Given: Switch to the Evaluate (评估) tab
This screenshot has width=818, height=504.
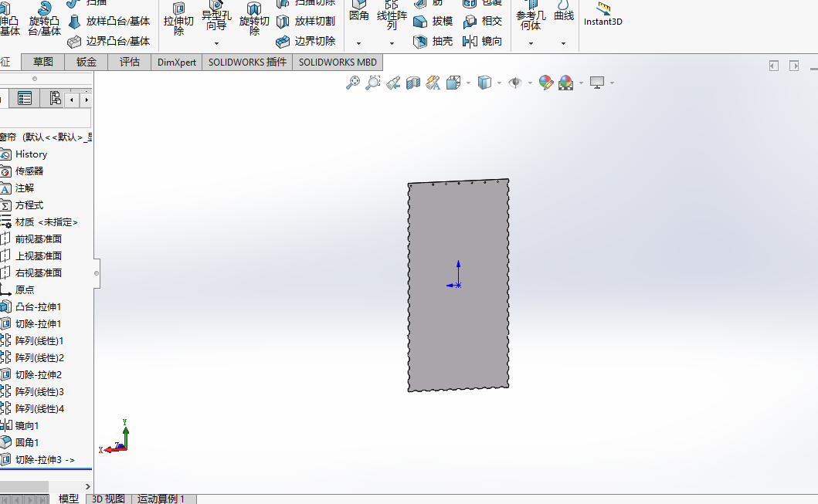Looking at the screenshot, I should point(129,62).
